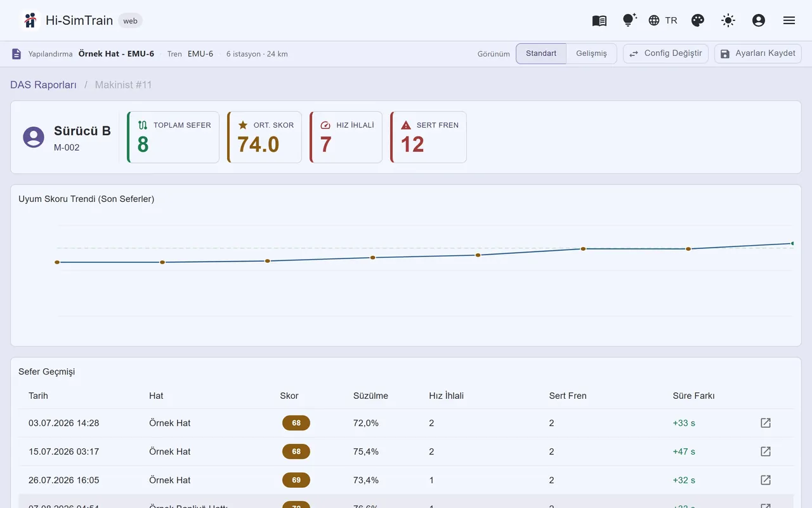
Task: Click the Hat column header
Action: tap(156, 396)
